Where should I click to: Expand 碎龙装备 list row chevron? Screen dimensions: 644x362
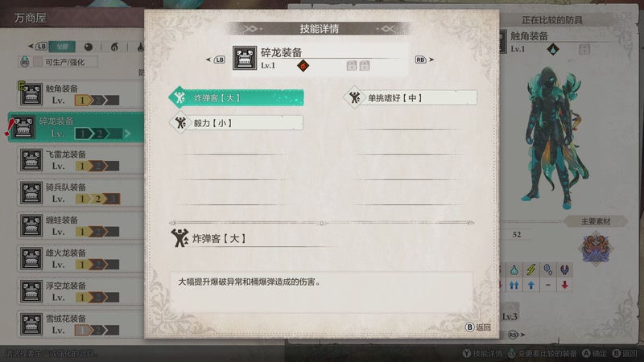pos(128,134)
